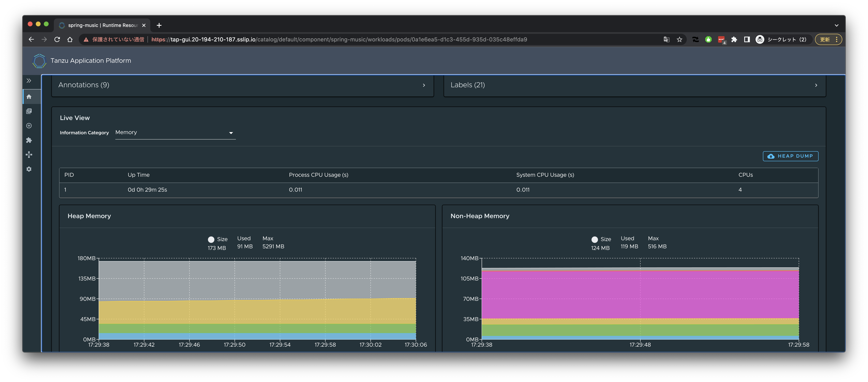
Task: Open the puzzle-piece plugins icon in the sidebar
Action: (29, 140)
